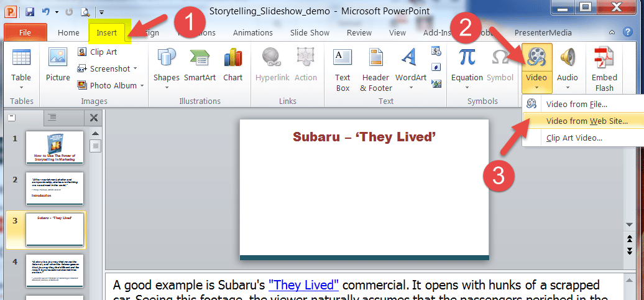Insert Object small icon in Text group
Screen dimensions: 644x300
[x=436, y=84]
